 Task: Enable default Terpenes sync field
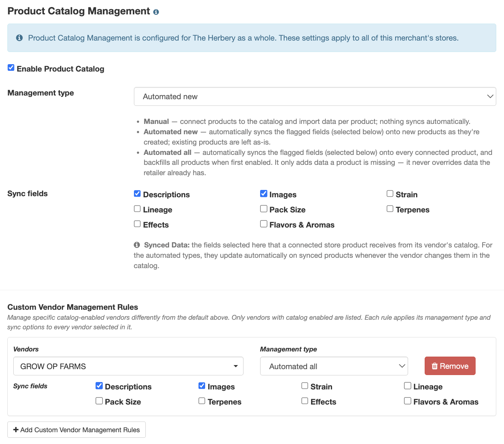(390, 209)
